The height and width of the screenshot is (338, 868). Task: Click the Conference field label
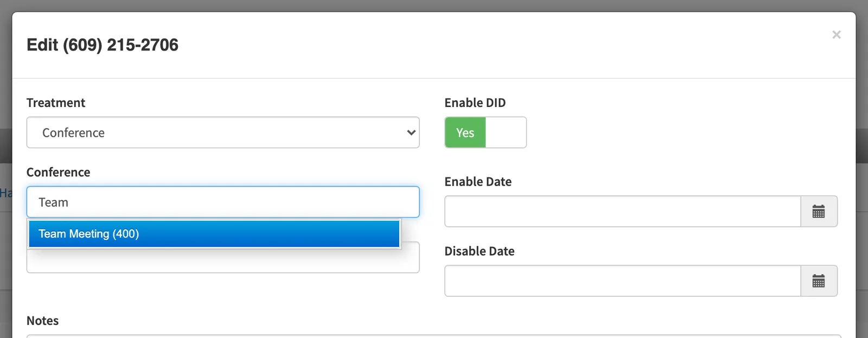(59, 172)
